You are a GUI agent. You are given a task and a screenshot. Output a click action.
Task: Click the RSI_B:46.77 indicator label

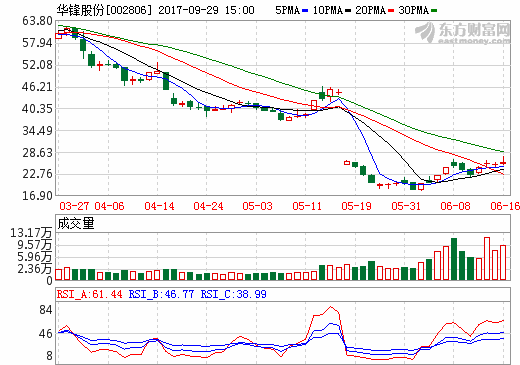point(161,294)
